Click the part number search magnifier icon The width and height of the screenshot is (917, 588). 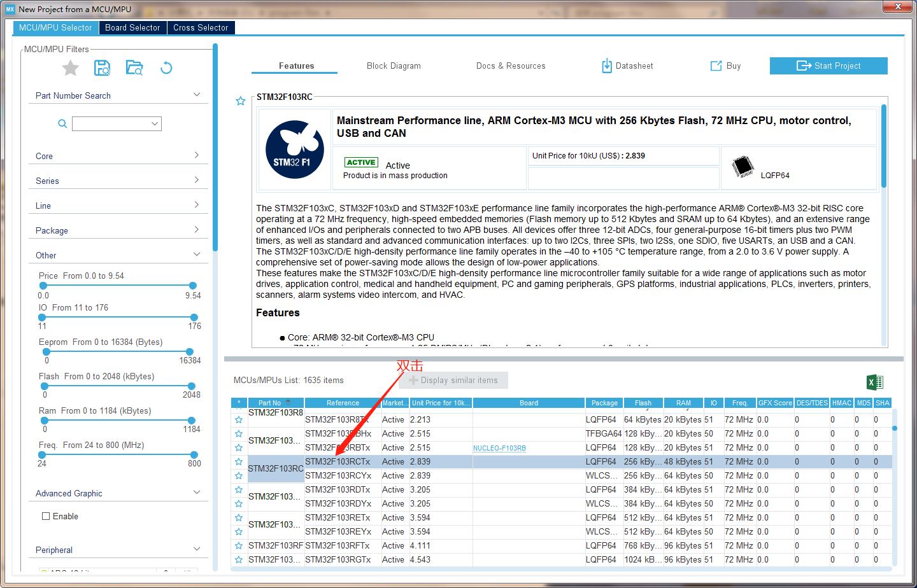point(62,123)
